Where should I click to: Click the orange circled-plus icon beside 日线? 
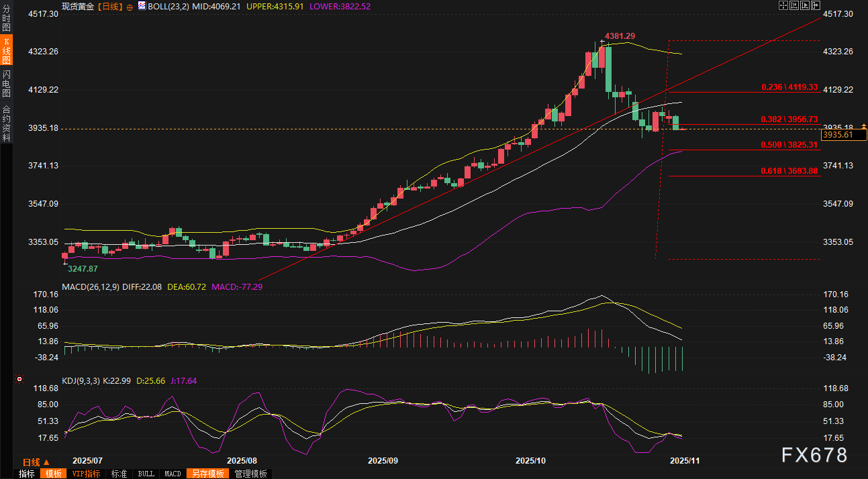130,6
